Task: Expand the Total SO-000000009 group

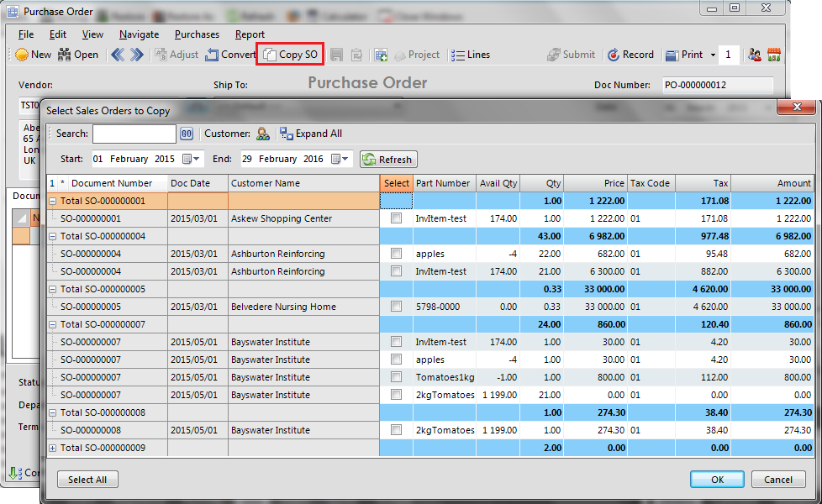Action: point(53,448)
